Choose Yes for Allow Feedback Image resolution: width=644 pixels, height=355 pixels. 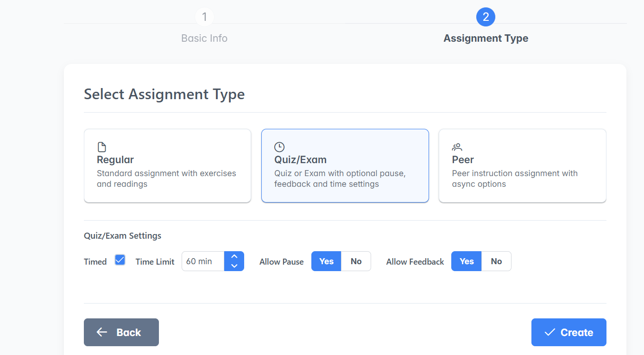click(466, 261)
